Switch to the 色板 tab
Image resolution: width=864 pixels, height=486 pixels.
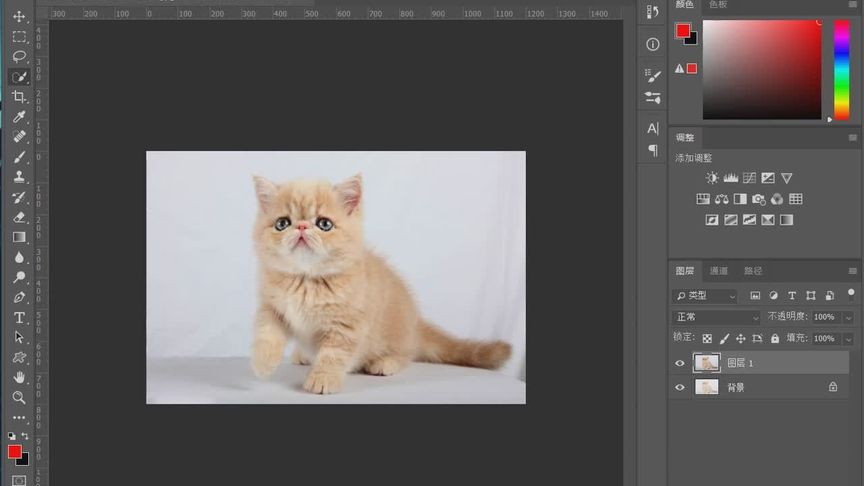pos(718,5)
